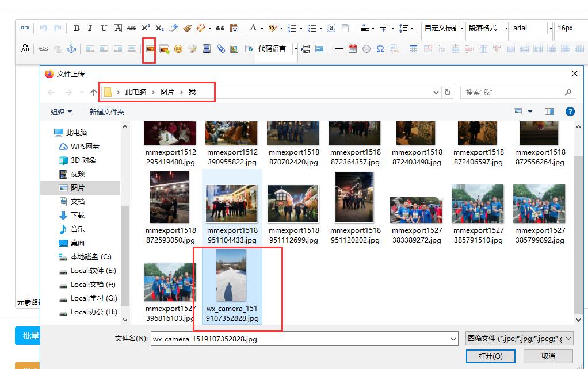Insert an emoticon with the smiley icon
The width and height of the screenshot is (588, 369).
(x=178, y=49)
